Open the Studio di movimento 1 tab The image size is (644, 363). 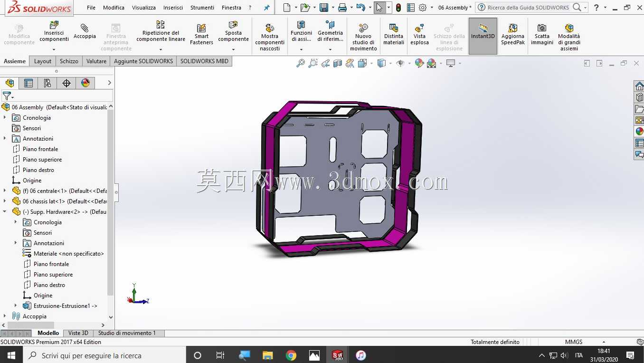[x=127, y=333]
